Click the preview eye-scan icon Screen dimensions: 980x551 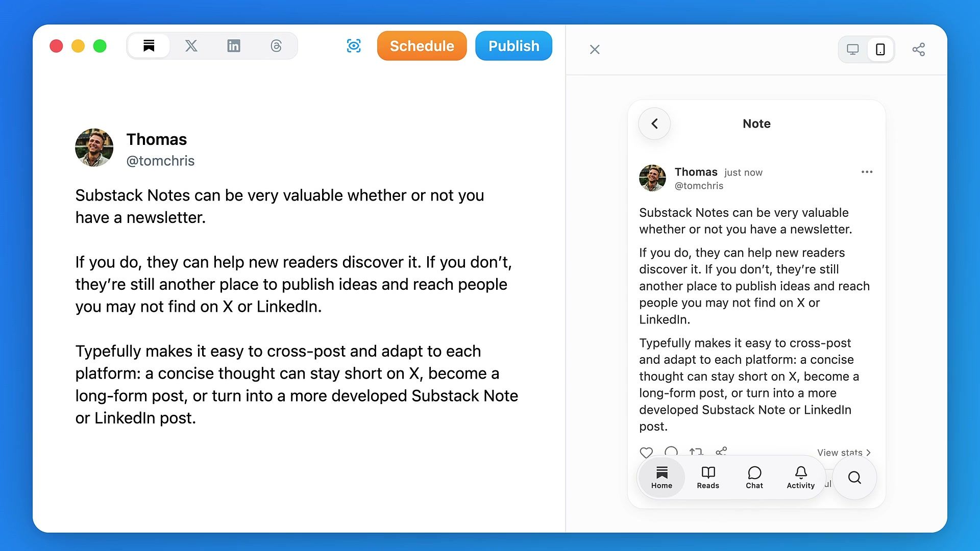pyautogui.click(x=354, y=46)
